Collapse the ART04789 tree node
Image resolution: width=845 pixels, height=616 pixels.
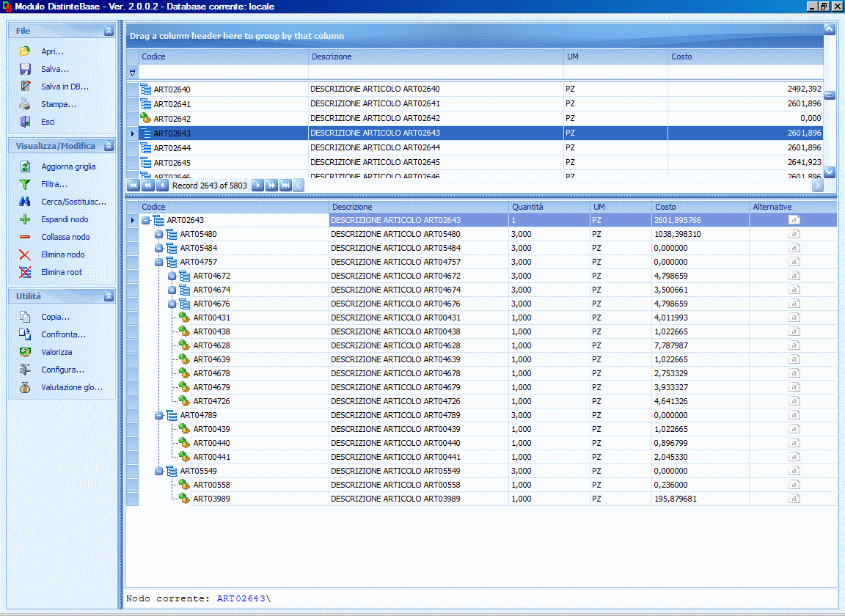tap(159, 415)
